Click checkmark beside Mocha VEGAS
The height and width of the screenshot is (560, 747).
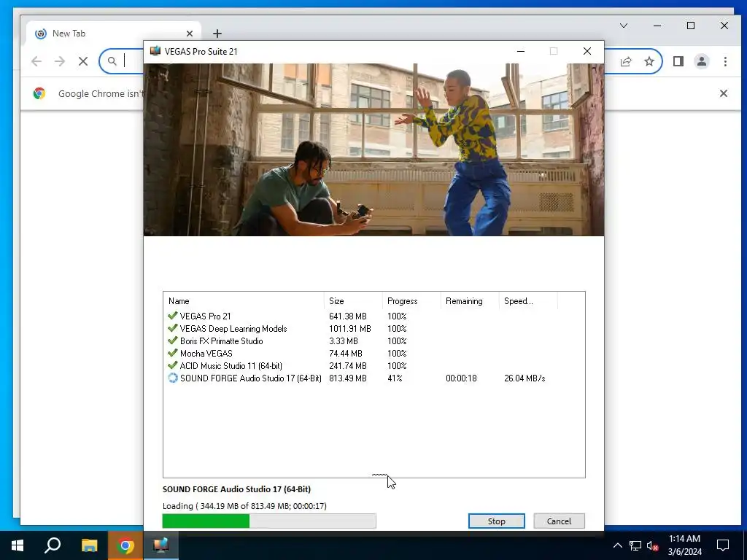tap(172, 353)
